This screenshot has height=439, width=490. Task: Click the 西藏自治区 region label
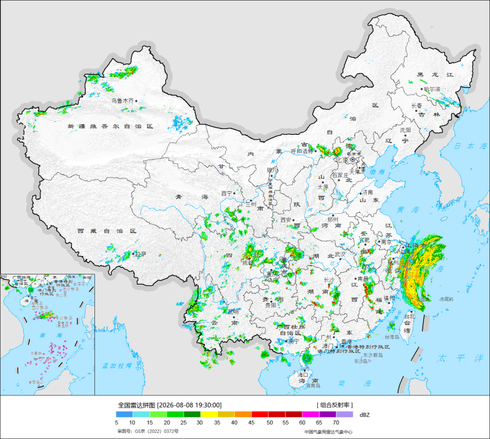[x=107, y=231]
